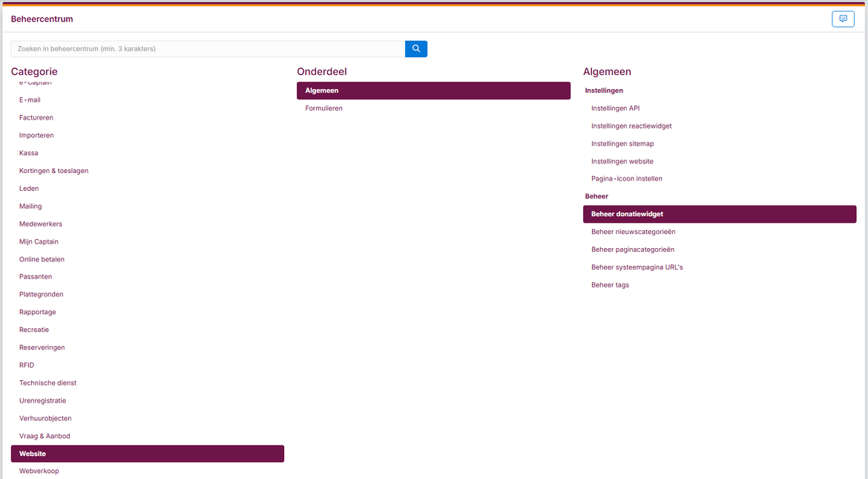Open Beheer nieuwscategorieën

click(633, 232)
